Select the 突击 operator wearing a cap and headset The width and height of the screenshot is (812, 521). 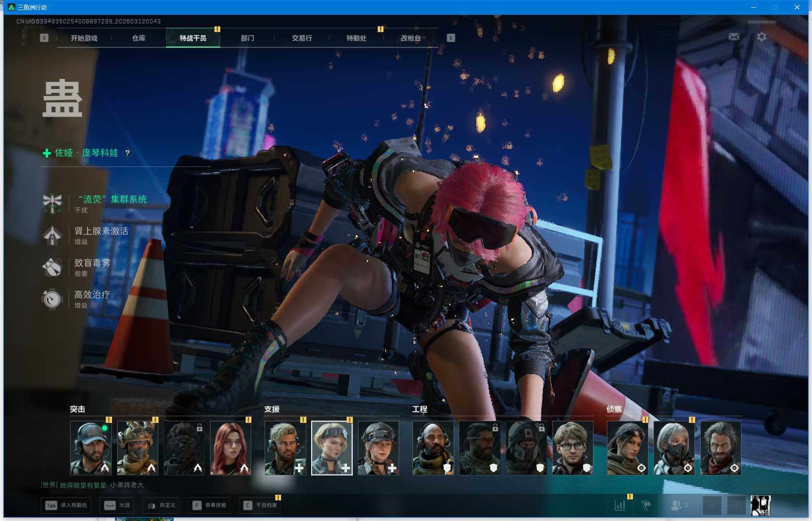(x=91, y=448)
